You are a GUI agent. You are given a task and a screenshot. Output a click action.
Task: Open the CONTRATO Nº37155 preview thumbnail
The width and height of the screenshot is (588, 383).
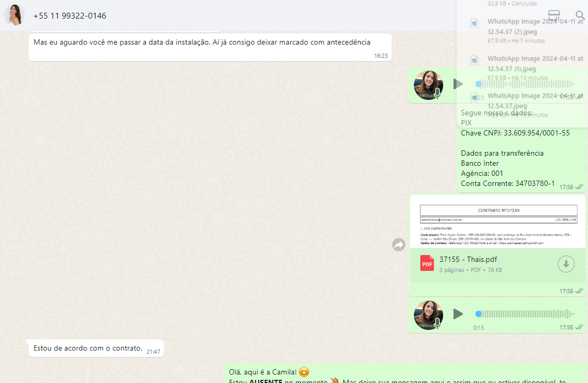coord(498,222)
